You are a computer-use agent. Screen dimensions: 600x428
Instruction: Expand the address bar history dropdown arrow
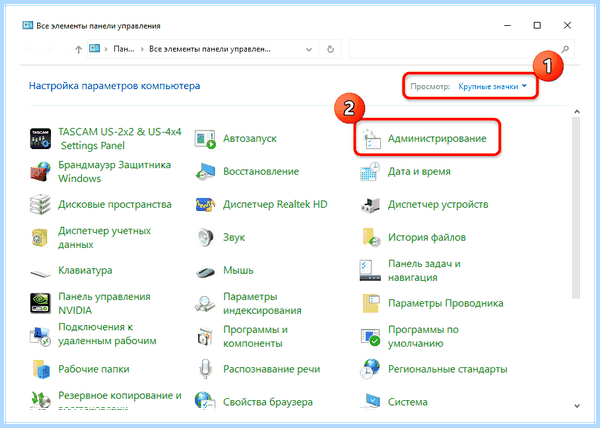[x=309, y=49]
